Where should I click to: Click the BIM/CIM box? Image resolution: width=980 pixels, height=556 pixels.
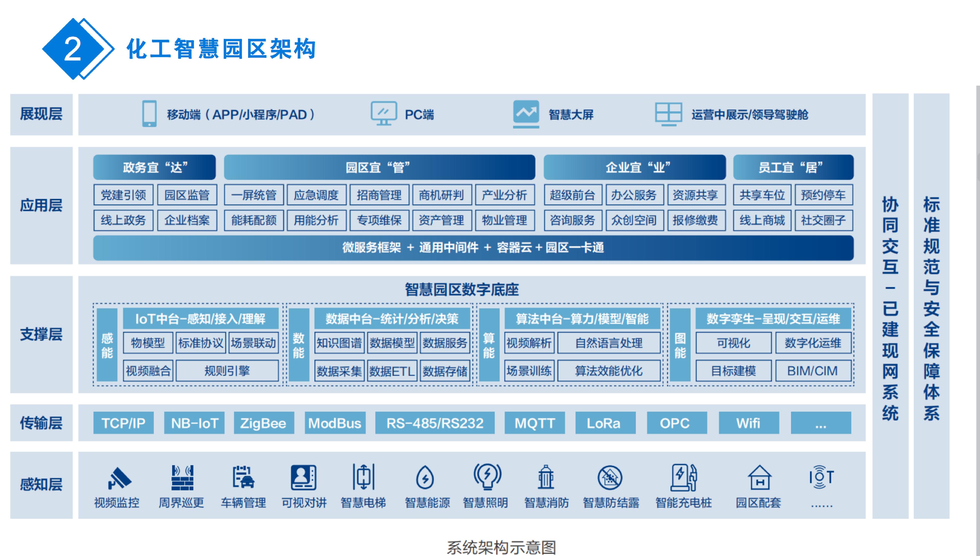click(813, 370)
